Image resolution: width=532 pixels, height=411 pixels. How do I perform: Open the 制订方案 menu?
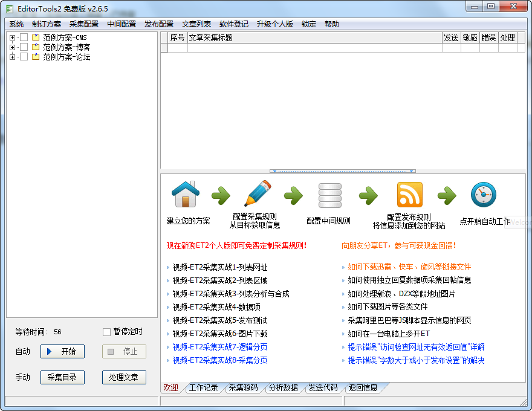pyautogui.click(x=47, y=24)
